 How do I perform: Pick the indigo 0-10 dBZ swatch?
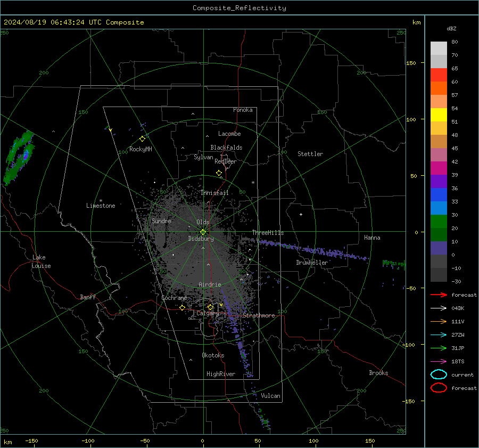pos(439,248)
